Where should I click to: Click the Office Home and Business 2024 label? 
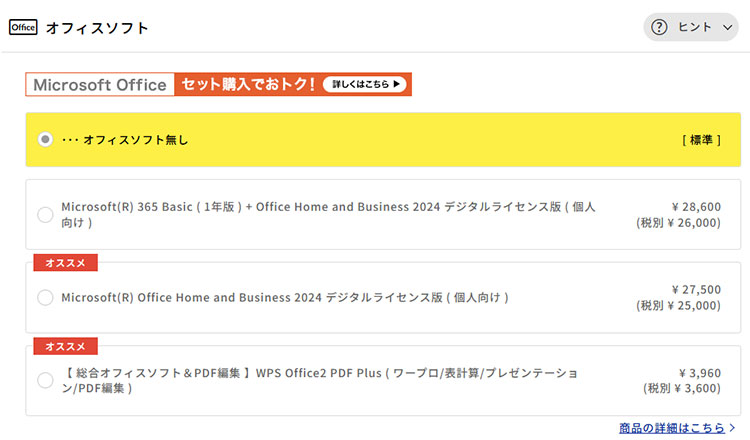[x=285, y=297]
